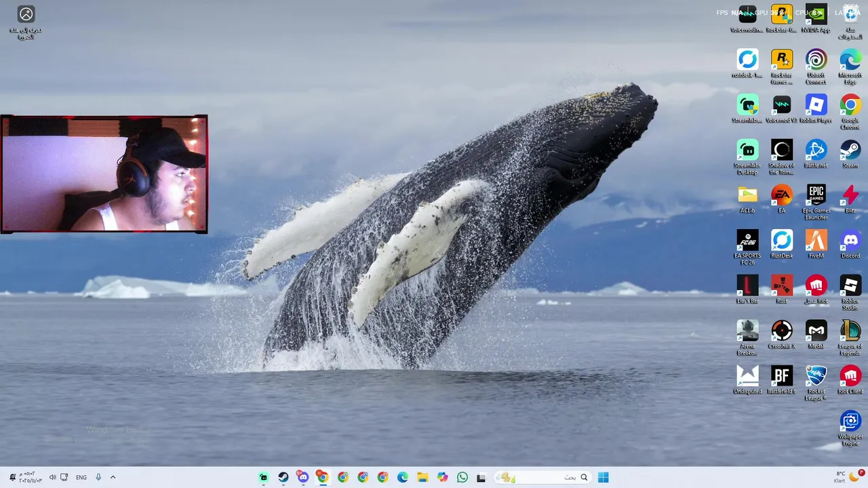Launch Voicemod V3 from the desktop

[x=781, y=108]
